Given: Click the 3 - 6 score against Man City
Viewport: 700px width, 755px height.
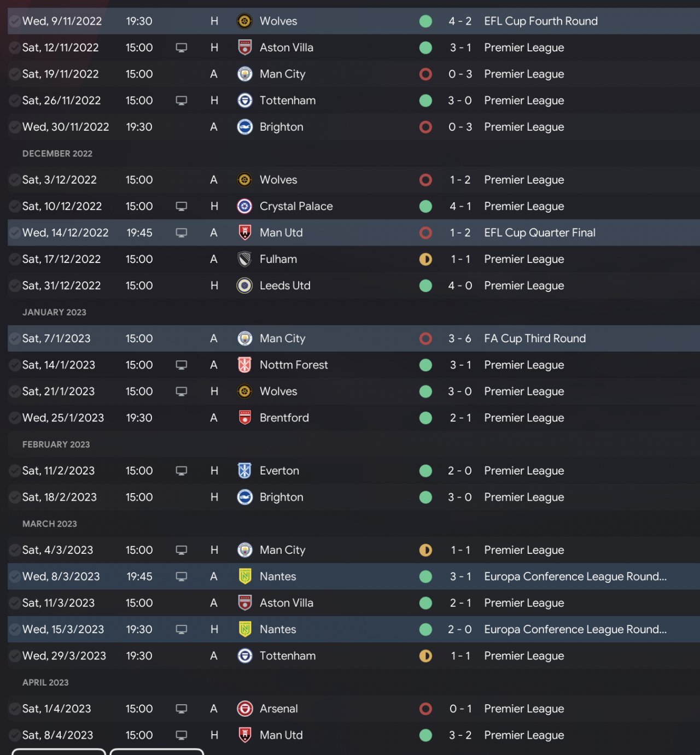Looking at the screenshot, I should pyautogui.click(x=460, y=338).
